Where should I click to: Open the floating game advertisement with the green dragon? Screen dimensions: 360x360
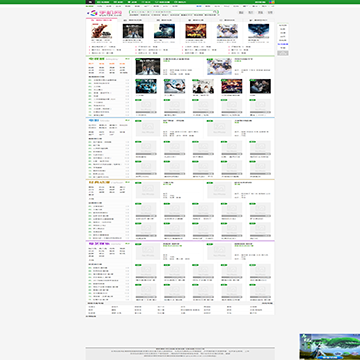point(330,347)
